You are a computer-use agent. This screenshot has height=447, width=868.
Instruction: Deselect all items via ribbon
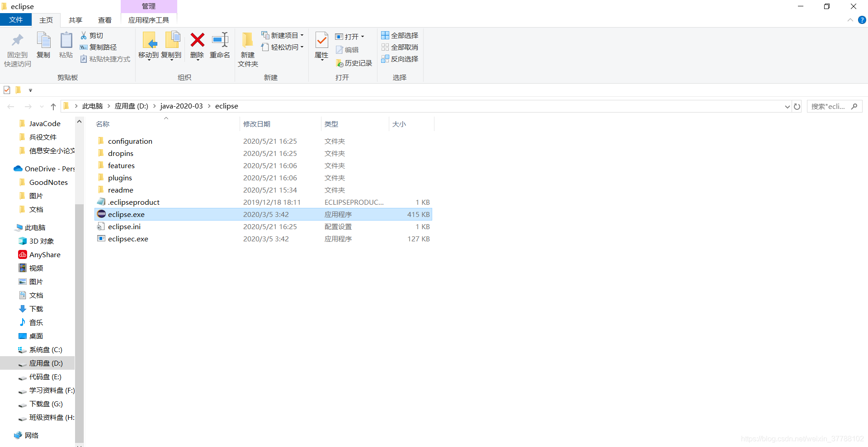[400, 47]
